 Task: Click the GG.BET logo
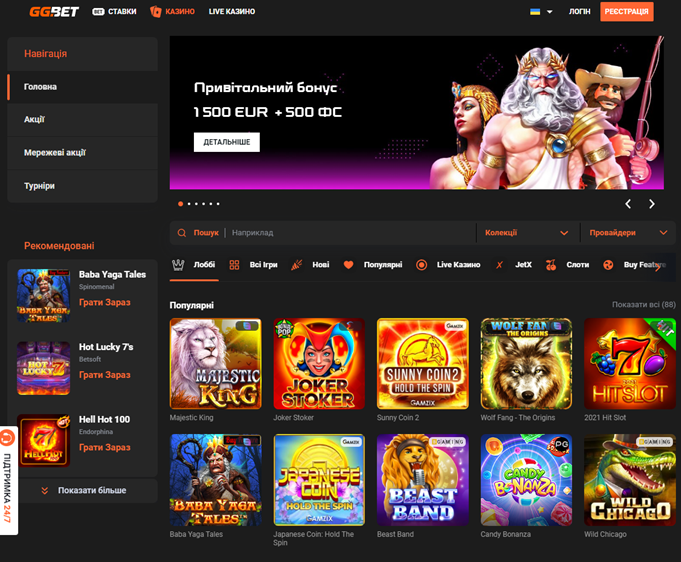pos(54,12)
